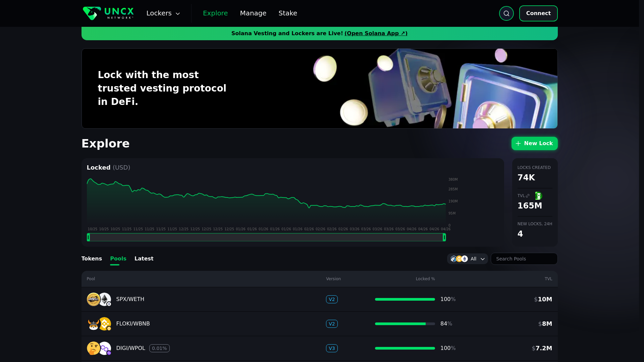
Task: Click the SPX/WETH locked percent bar
Action: (405, 299)
